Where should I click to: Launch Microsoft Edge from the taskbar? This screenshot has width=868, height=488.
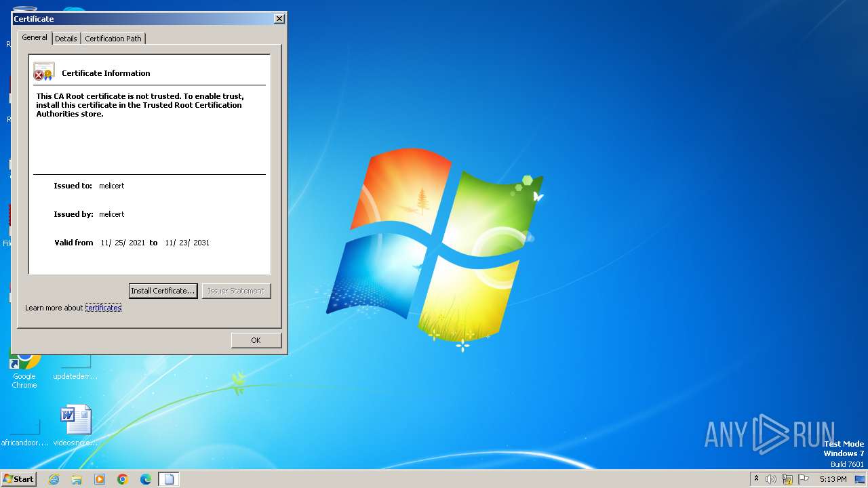click(x=146, y=479)
